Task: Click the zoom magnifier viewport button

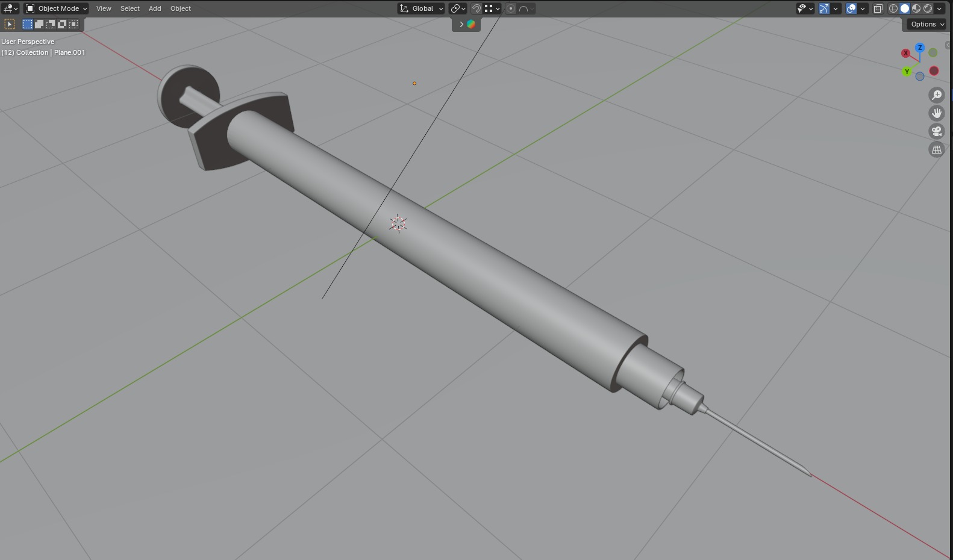Action: click(x=937, y=95)
